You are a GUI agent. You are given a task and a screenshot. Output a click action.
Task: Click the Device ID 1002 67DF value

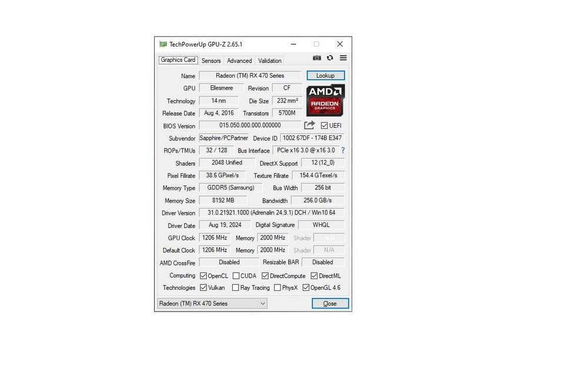pos(312,138)
